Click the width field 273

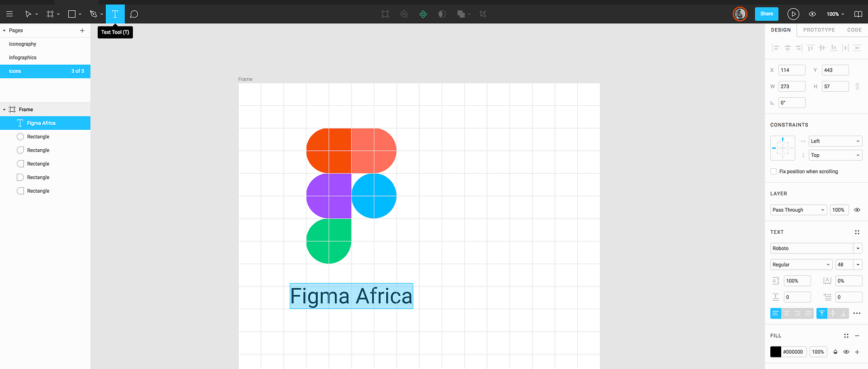pos(792,86)
